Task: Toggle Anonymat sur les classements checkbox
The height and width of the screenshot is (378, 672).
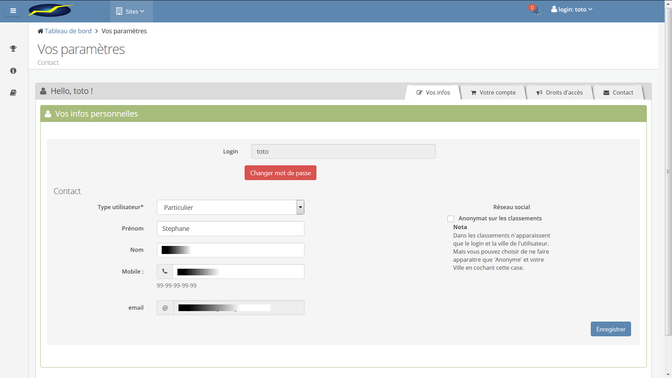Action: [x=450, y=219]
